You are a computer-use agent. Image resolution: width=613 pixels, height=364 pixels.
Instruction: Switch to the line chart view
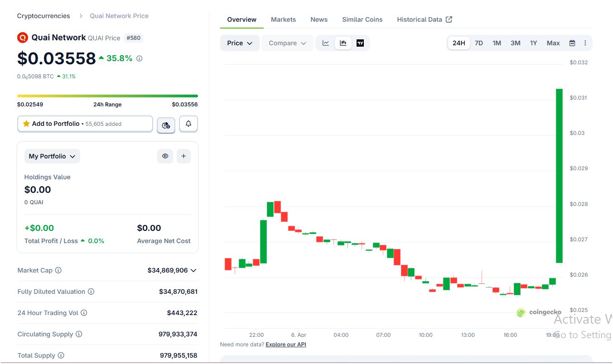click(326, 43)
